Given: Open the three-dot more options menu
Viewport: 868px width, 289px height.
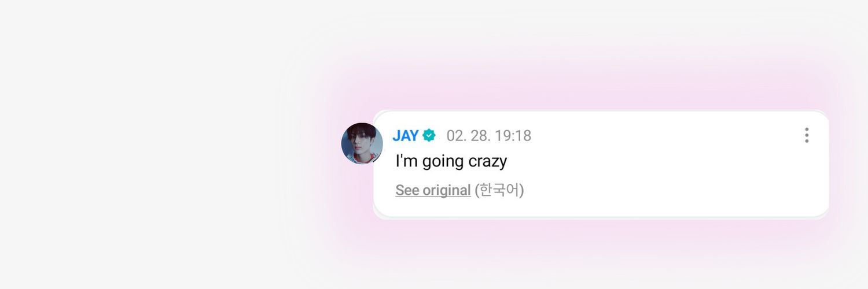Looking at the screenshot, I should tap(806, 135).
